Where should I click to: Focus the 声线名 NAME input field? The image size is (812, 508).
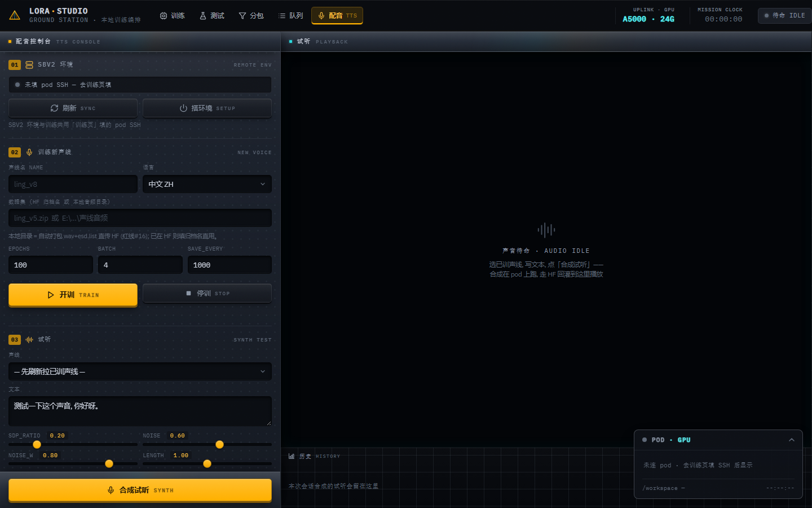click(x=73, y=184)
